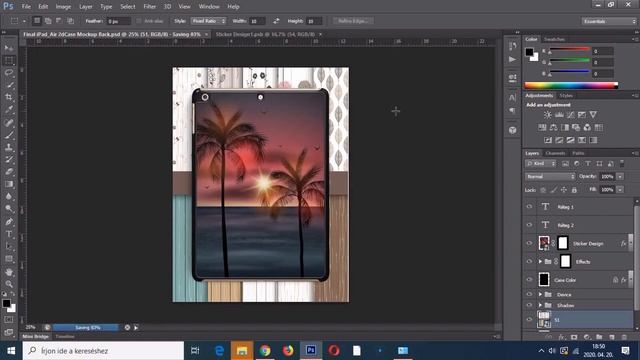Switch to the Paths tab
640x360 pixels.
pos(578,153)
